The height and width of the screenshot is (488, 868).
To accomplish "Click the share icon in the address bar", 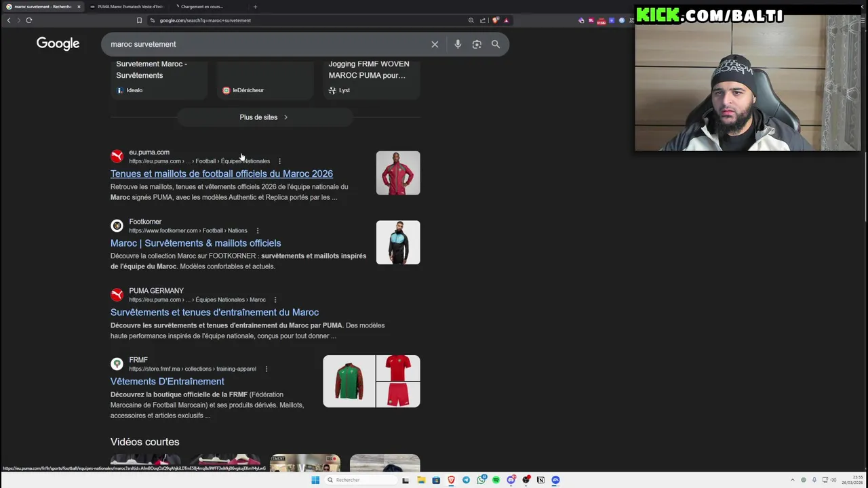I will point(483,20).
